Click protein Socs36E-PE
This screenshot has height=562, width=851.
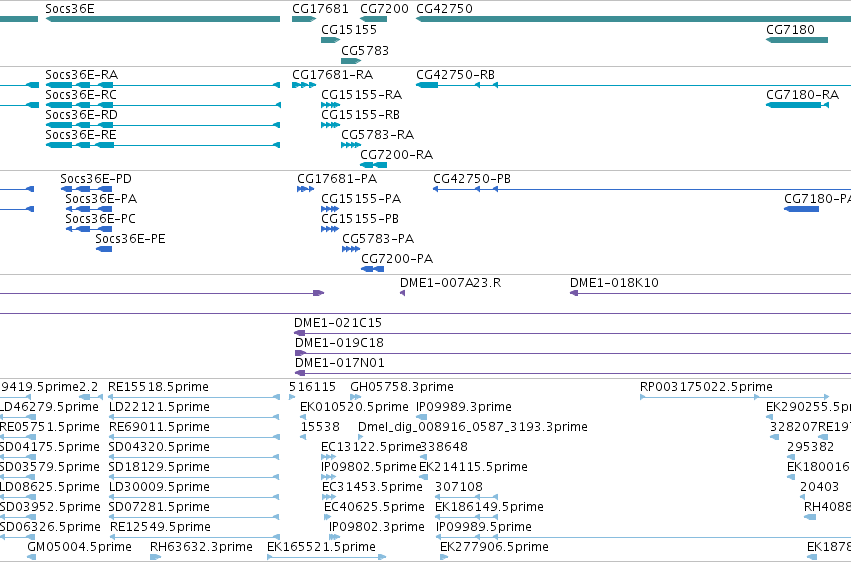104,249
